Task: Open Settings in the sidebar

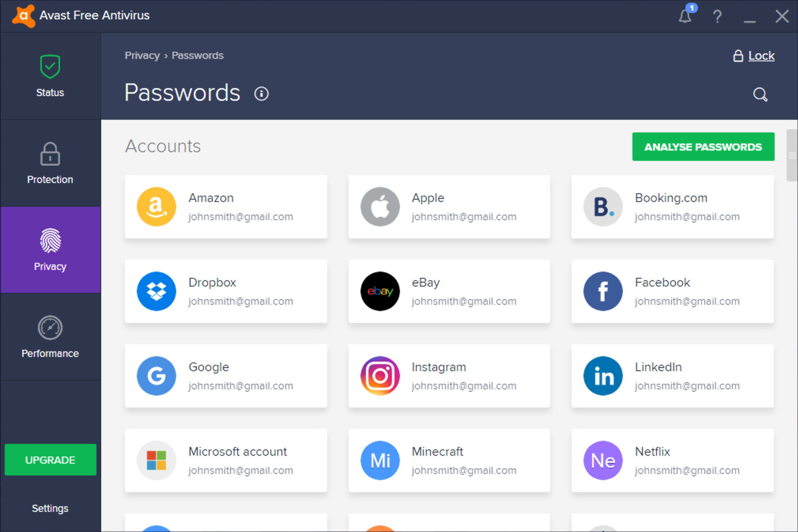Action: (50, 508)
